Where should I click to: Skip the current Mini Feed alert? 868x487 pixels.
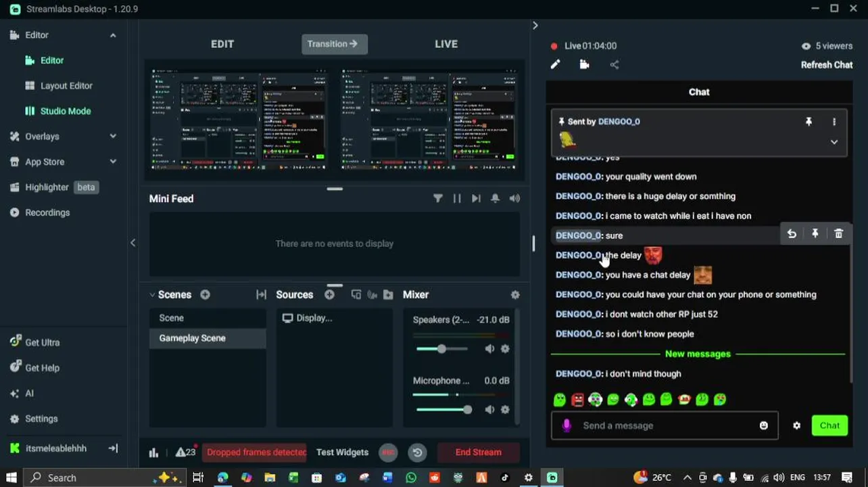click(x=476, y=198)
